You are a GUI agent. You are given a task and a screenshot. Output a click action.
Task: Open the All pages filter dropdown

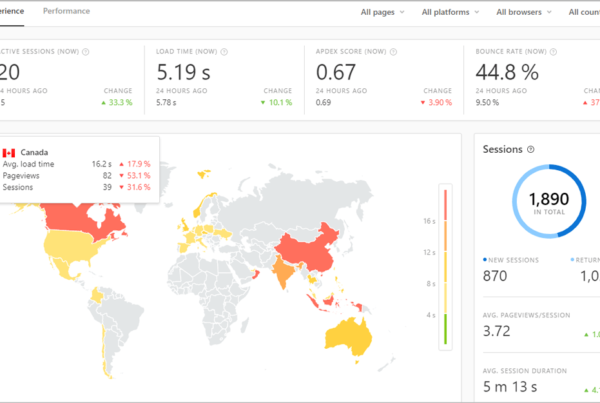click(x=382, y=12)
